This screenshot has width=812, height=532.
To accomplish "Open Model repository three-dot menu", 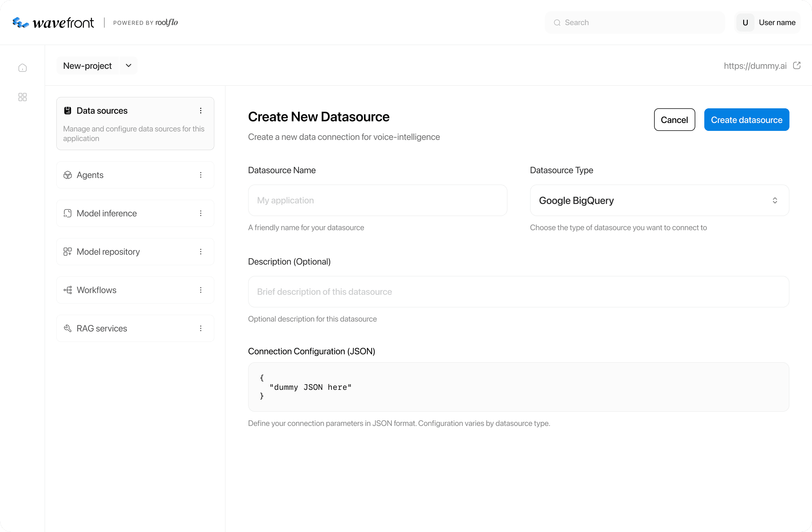I will [201, 252].
